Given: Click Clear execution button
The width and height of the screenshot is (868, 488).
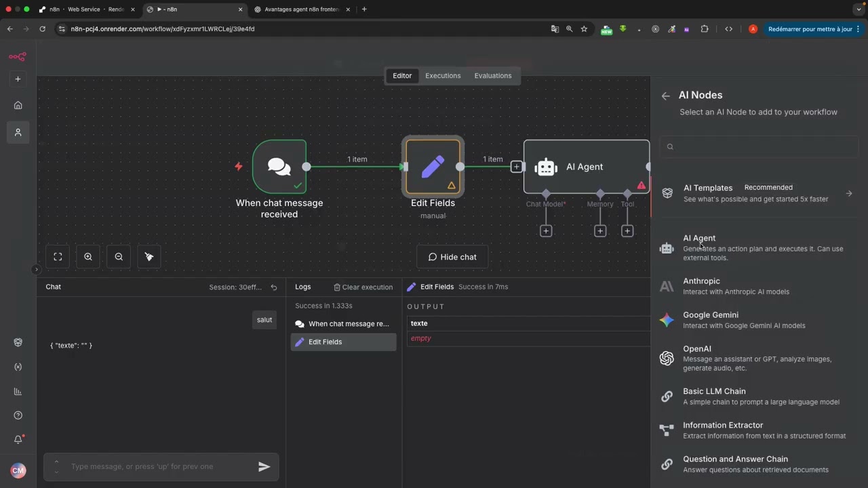Looking at the screenshot, I should (x=363, y=287).
